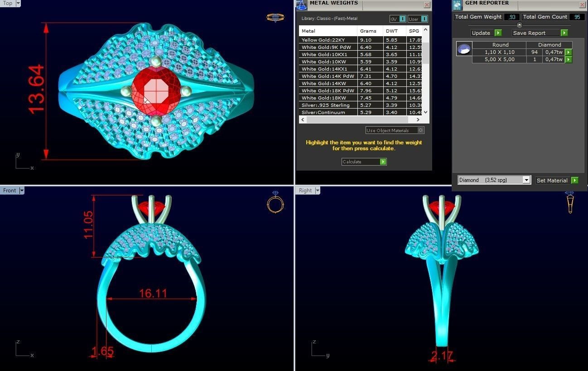Image resolution: width=588 pixels, height=371 pixels.
Task: Close the Gem Reporter panel
Action: coord(582,5)
